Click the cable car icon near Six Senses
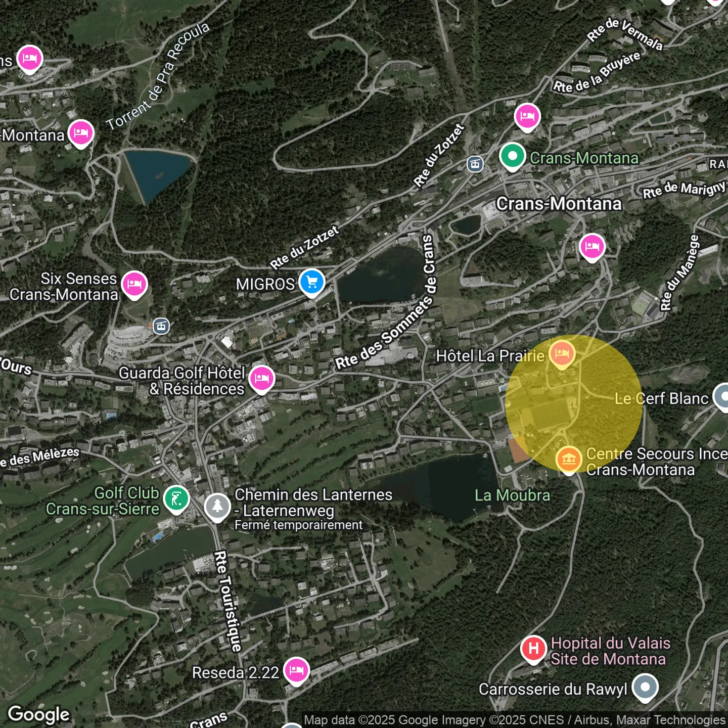Screen dimensions: 728x728 pos(161,326)
